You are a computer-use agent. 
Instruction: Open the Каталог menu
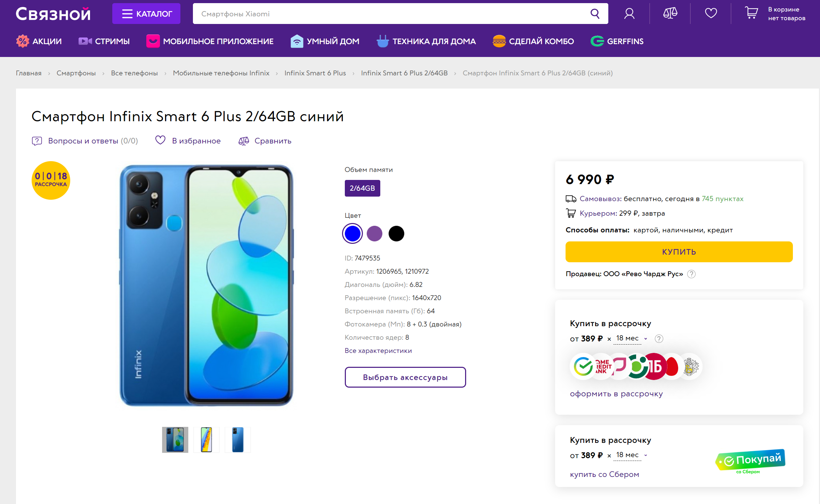coord(146,14)
